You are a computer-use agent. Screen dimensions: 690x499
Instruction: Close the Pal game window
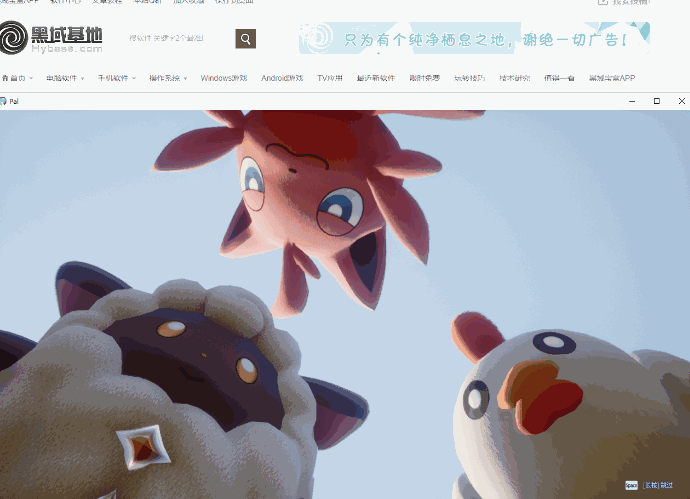coord(682,101)
